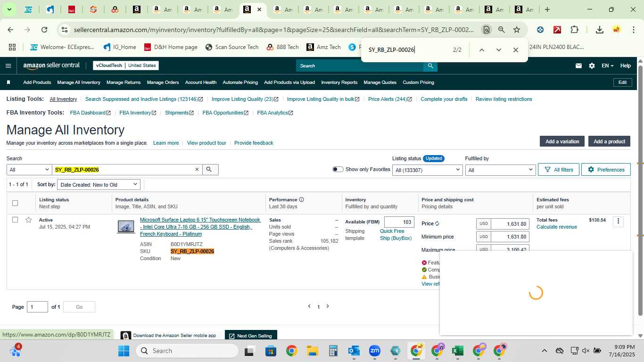Select the Microsoft Surface Laptop listing checkbox
The image size is (644, 362).
point(15,220)
